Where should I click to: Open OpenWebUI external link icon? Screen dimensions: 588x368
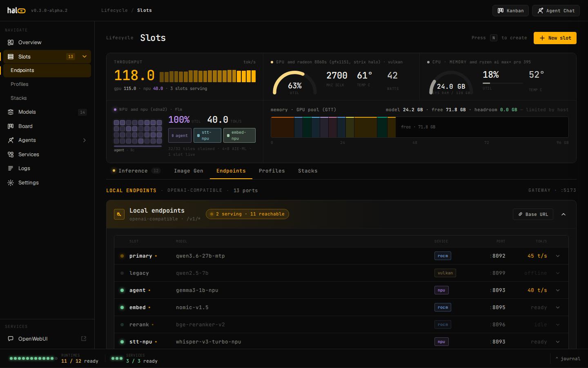click(84, 339)
